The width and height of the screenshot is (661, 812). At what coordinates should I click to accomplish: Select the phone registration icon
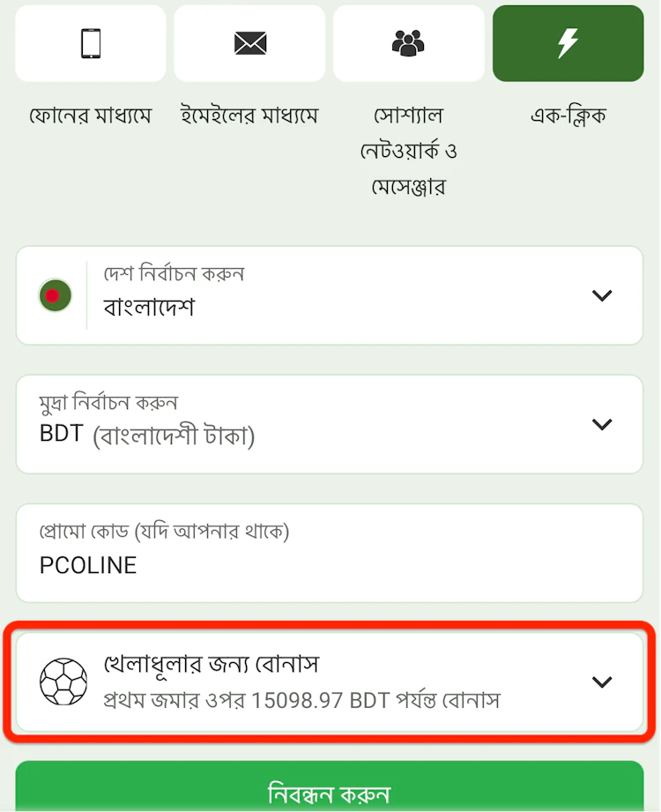(91, 43)
